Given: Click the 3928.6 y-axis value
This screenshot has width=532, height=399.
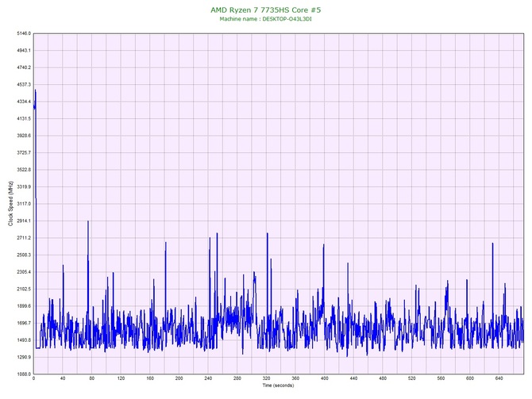Looking at the screenshot, I should tap(24, 136).
